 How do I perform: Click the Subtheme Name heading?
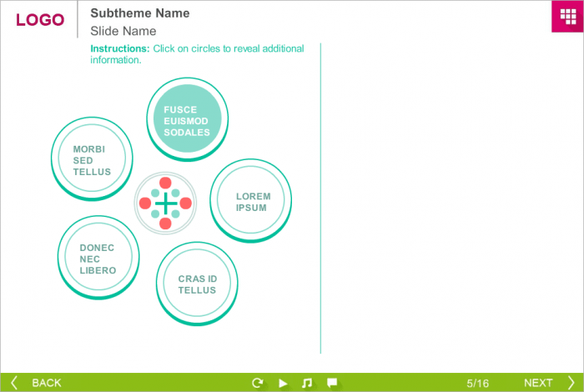[x=139, y=13]
